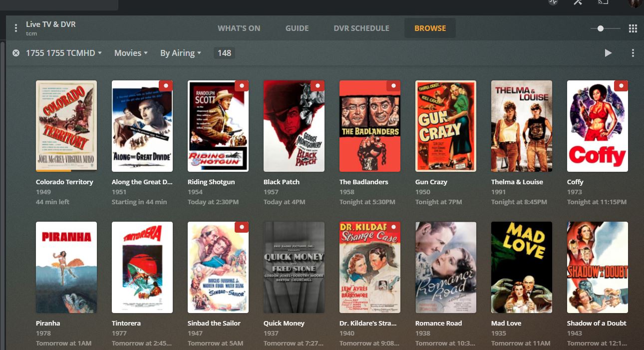This screenshot has width=644, height=350.
Task: Click the Colorado Territory title link
Action: (x=64, y=182)
